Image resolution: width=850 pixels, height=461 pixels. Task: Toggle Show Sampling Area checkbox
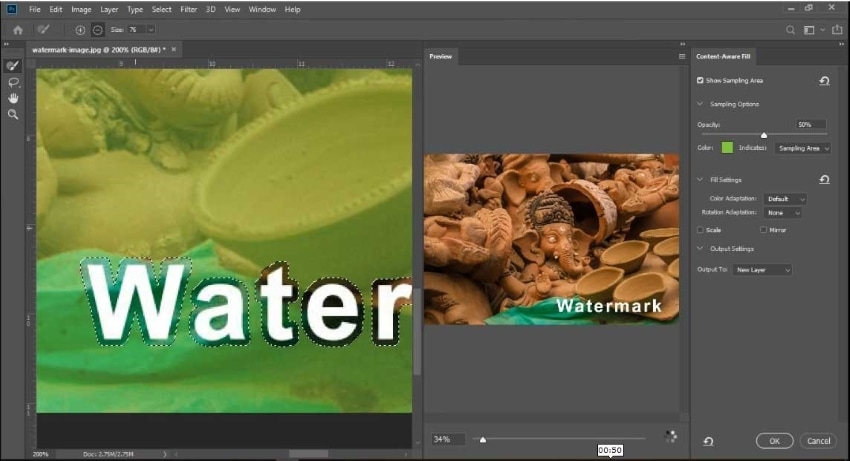[x=700, y=80]
